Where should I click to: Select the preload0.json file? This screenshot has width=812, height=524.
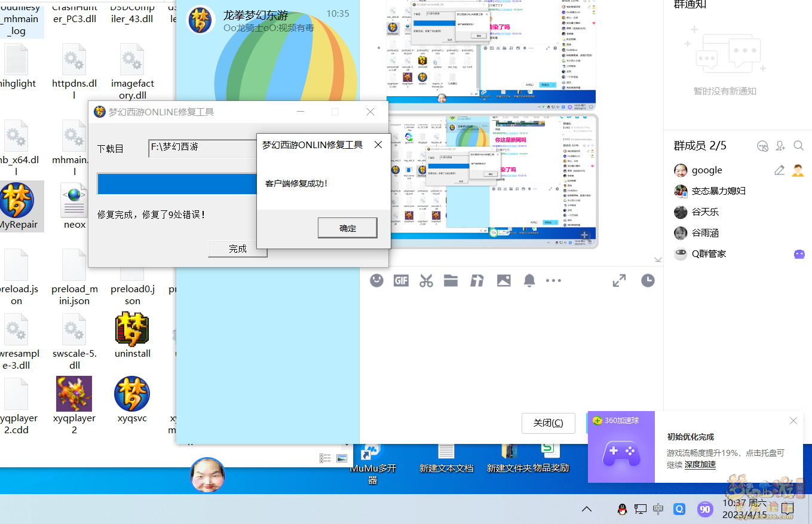point(132,283)
